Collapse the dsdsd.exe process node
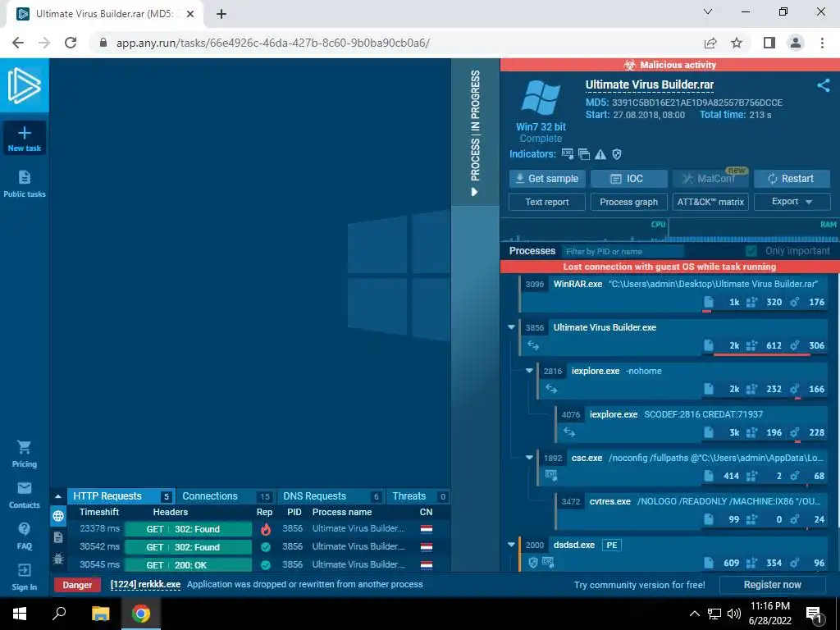 coord(511,545)
